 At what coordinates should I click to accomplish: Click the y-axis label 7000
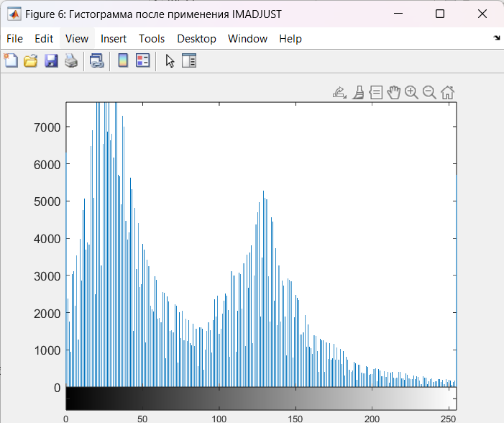[x=47, y=127]
